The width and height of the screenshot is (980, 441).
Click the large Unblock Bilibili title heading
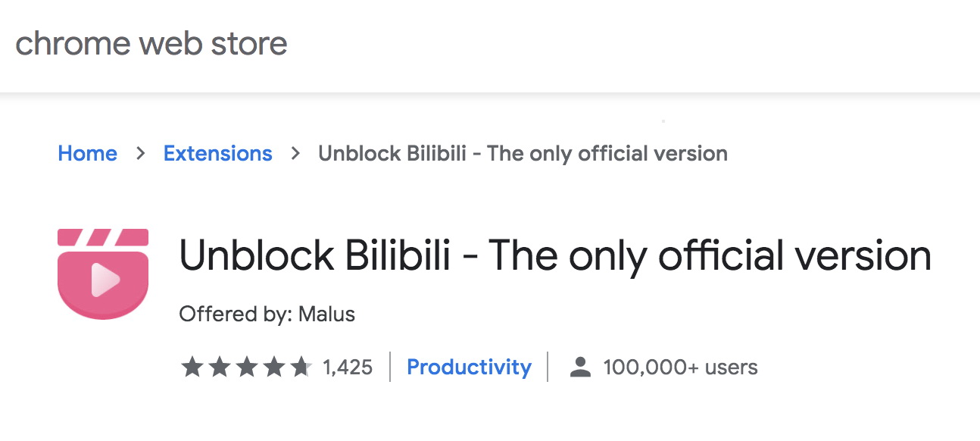pos(555,256)
